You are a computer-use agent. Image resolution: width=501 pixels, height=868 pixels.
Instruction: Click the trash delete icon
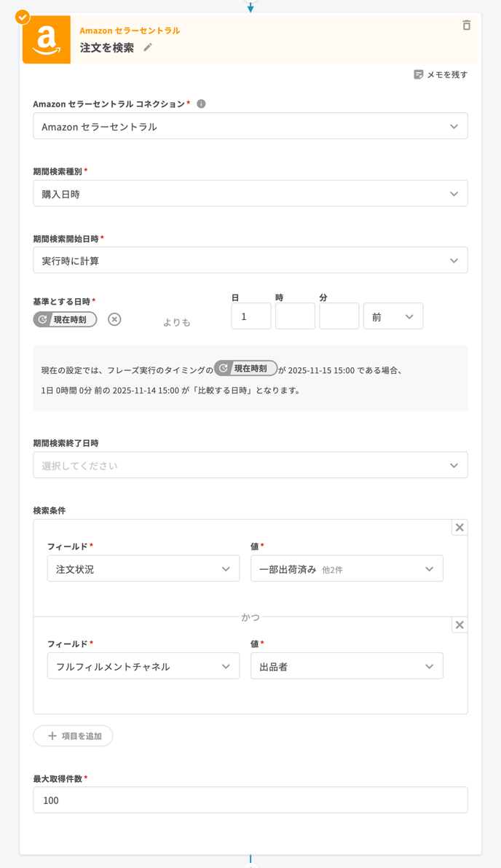pyautogui.click(x=467, y=26)
